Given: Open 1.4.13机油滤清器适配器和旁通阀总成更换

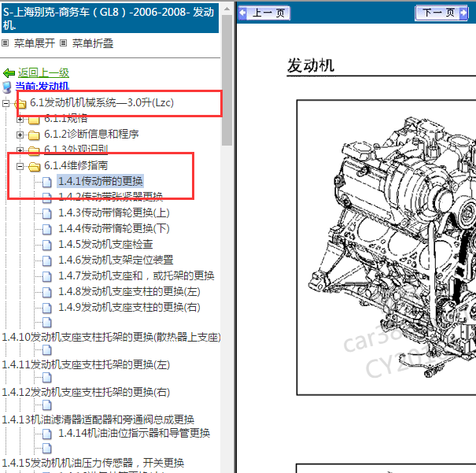Looking at the screenshot, I should (98, 419).
